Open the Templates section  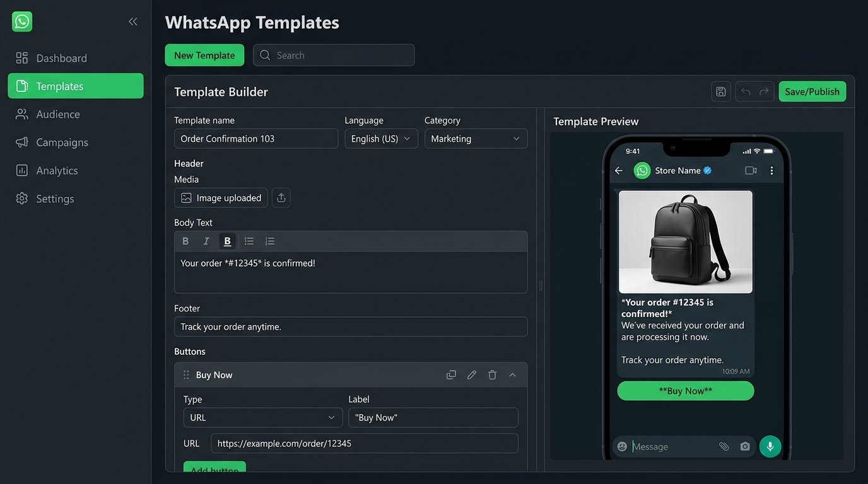(76, 86)
